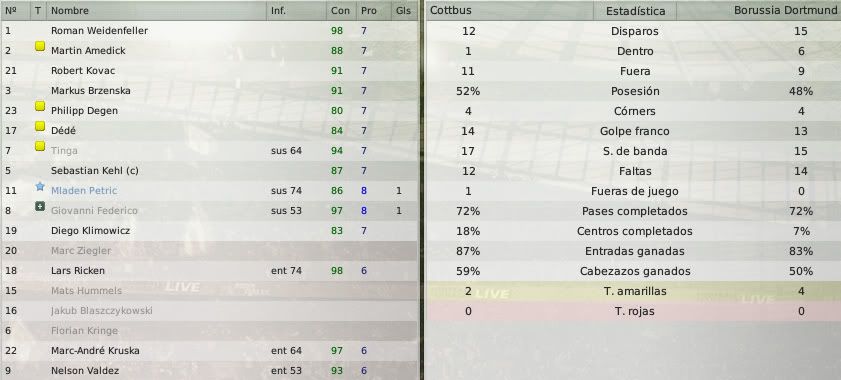
Task: Select the Lars Ricken substitute row
Action: click(x=210, y=271)
